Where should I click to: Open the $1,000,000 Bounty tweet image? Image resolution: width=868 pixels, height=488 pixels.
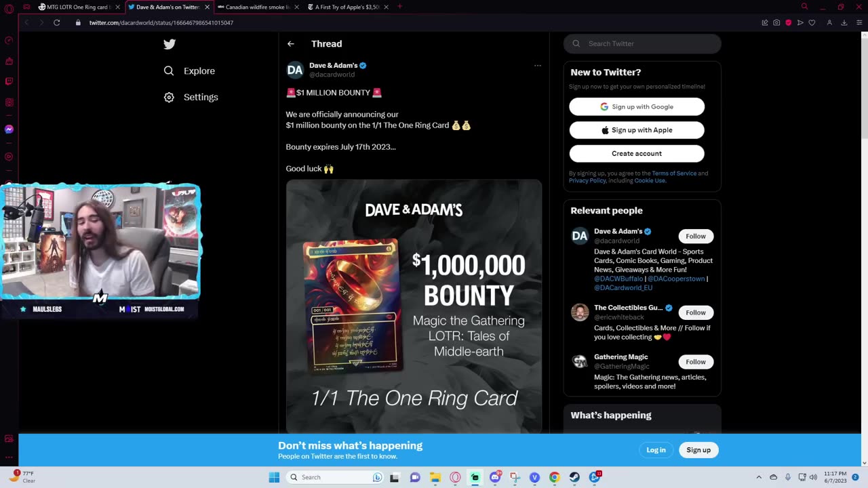coord(414,306)
